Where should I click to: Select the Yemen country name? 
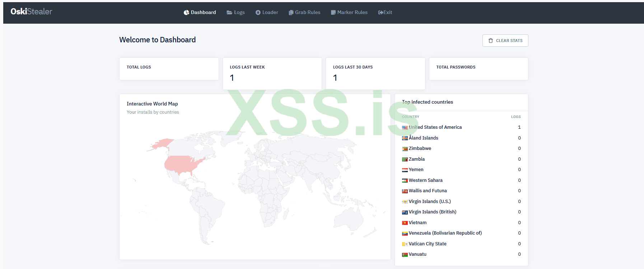tap(416, 170)
